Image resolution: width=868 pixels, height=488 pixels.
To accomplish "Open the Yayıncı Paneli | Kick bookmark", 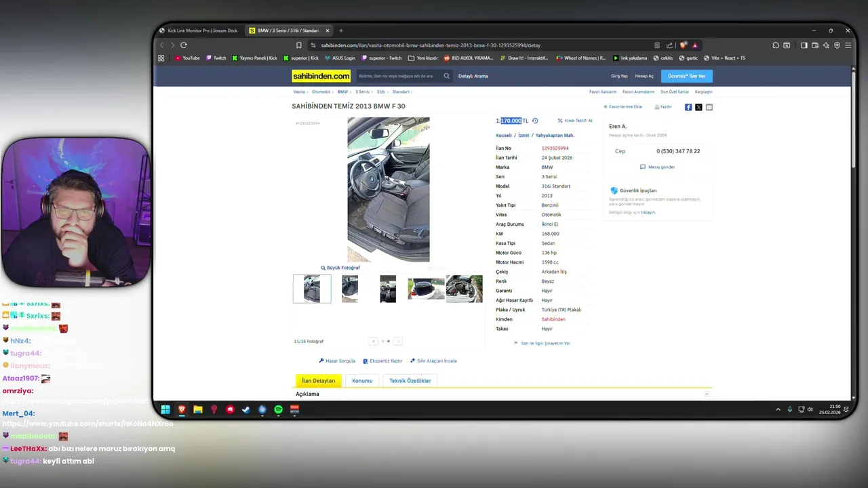I will (255, 58).
